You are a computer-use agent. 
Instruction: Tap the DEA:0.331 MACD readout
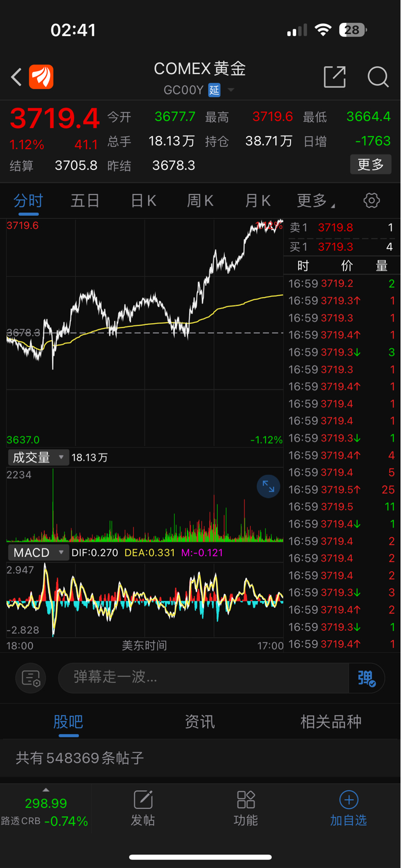(150, 553)
